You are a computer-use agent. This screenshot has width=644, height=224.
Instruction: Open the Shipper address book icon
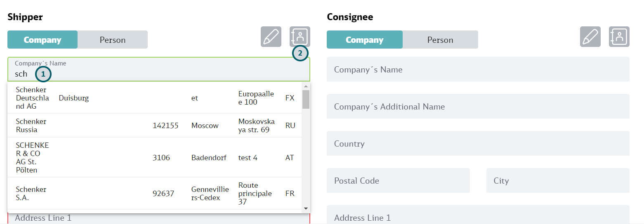300,37
